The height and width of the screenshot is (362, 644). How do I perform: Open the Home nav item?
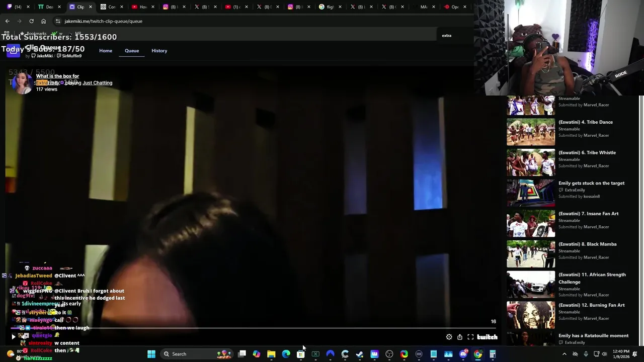pos(106,51)
